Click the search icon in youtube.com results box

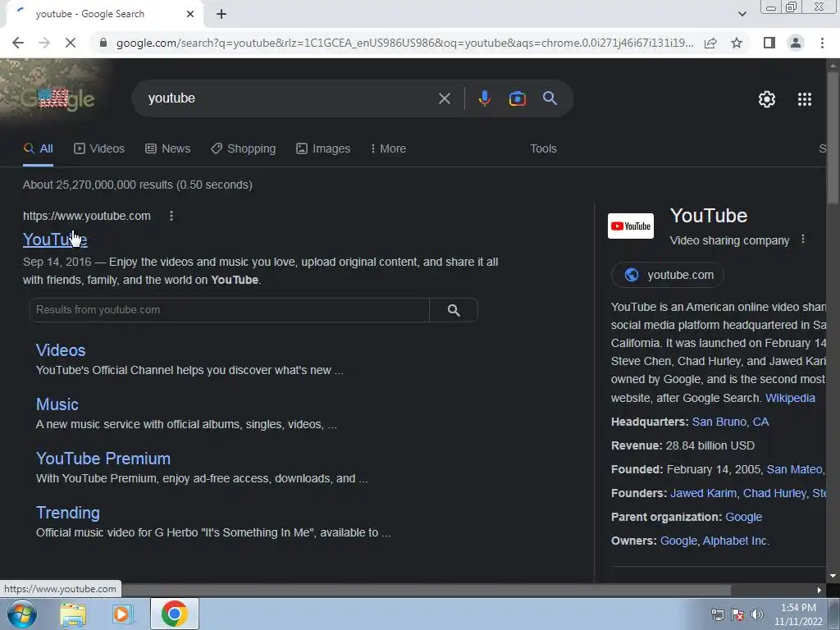pyautogui.click(x=454, y=310)
